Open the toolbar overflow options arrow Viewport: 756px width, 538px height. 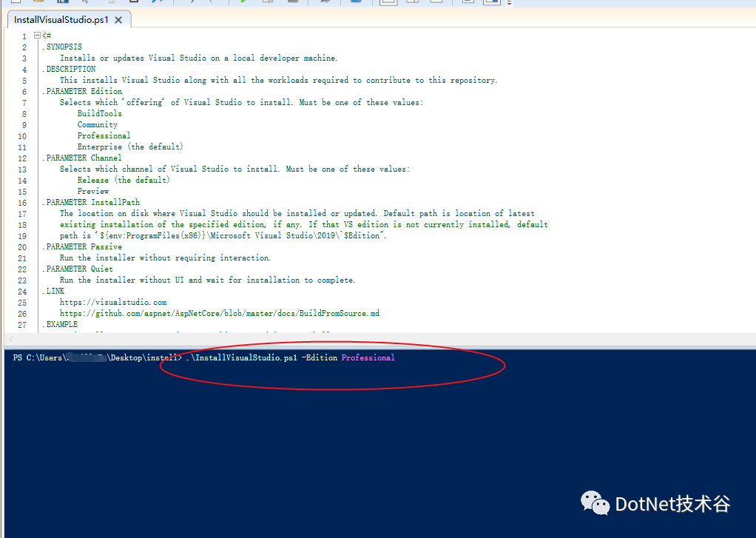[x=509, y=3]
